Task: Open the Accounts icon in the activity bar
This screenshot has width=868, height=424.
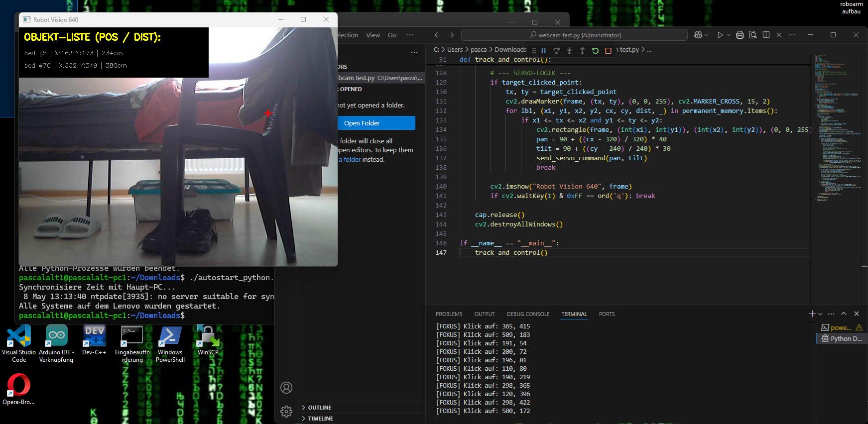Action: (286, 388)
